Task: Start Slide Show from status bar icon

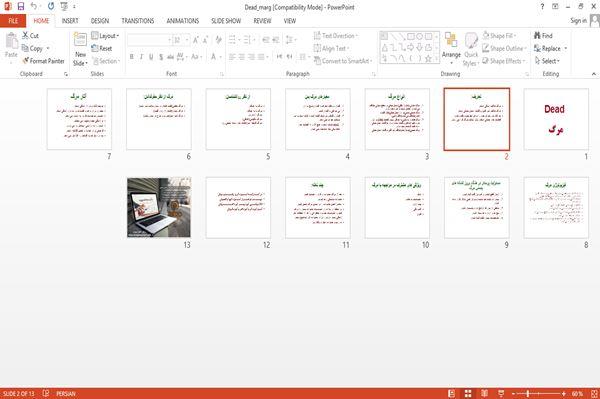Action: [x=501, y=393]
